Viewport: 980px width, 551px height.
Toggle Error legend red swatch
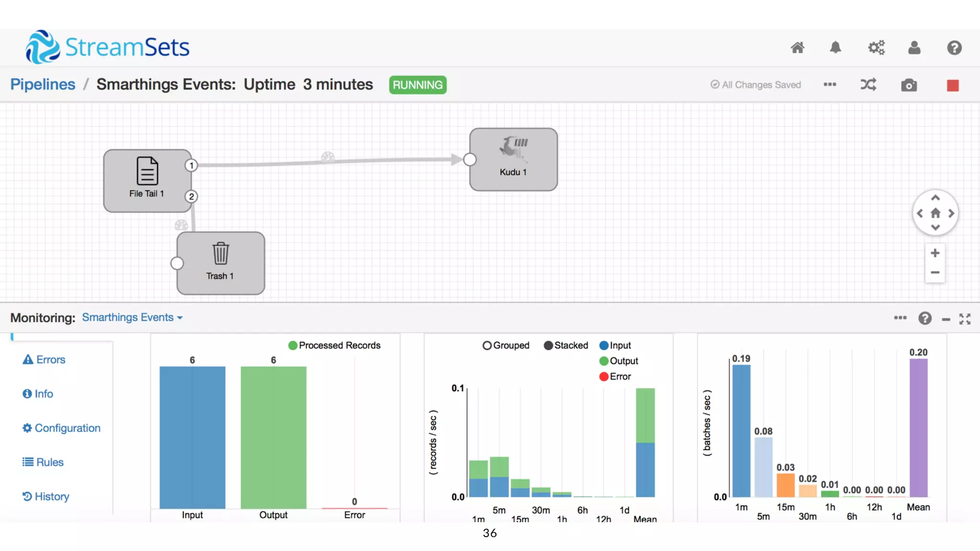604,376
